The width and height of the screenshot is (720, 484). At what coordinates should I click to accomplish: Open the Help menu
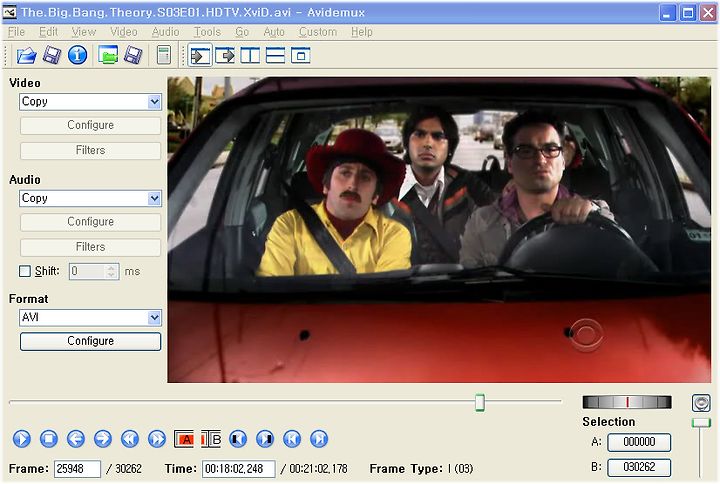[x=362, y=32]
